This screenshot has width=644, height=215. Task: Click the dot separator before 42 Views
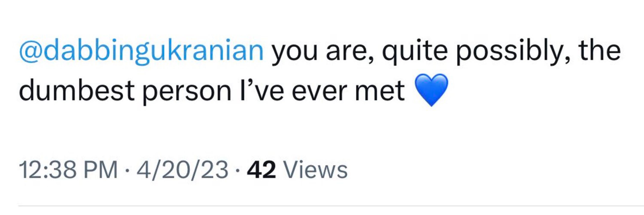pyautogui.click(x=237, y=171)
